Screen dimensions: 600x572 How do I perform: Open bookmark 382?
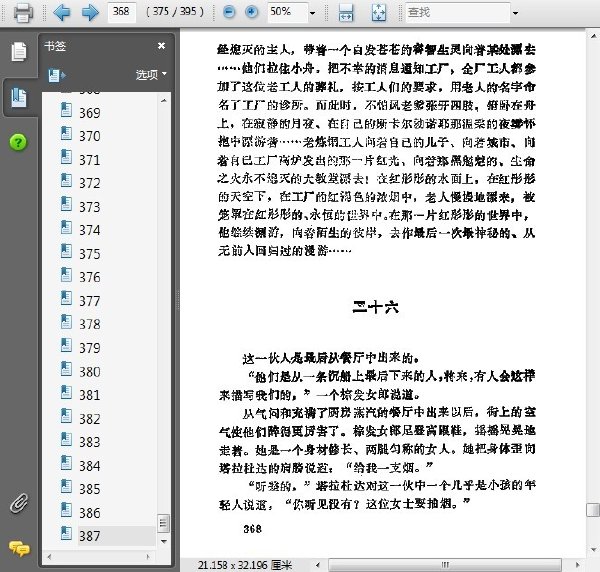click(x=90, y=419)
